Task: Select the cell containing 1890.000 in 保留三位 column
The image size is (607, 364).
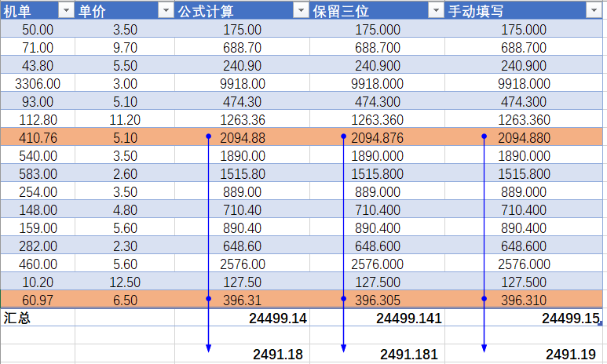Action: [x=377, y=155]
